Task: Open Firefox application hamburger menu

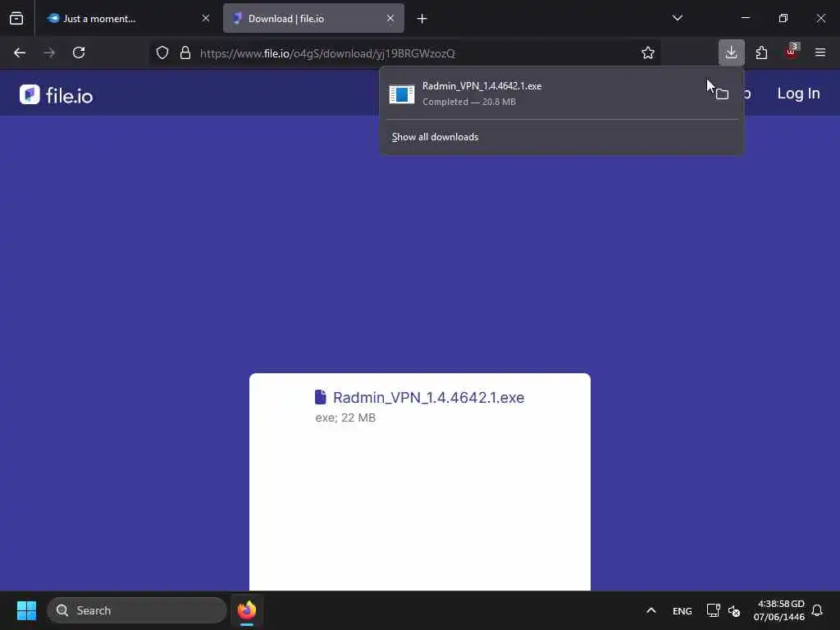Action: coord(820,53)
